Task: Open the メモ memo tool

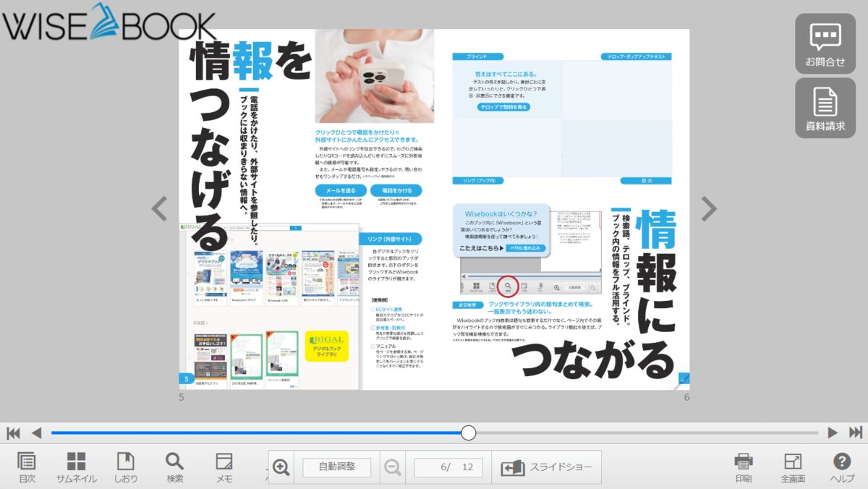Action: pos(224,467)
